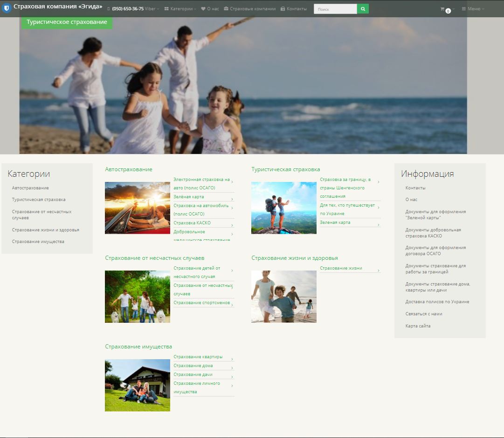Viewport: 504px width, 438px height.
Task: Click the green search magnifier button
Action: [x=363, y=9]
